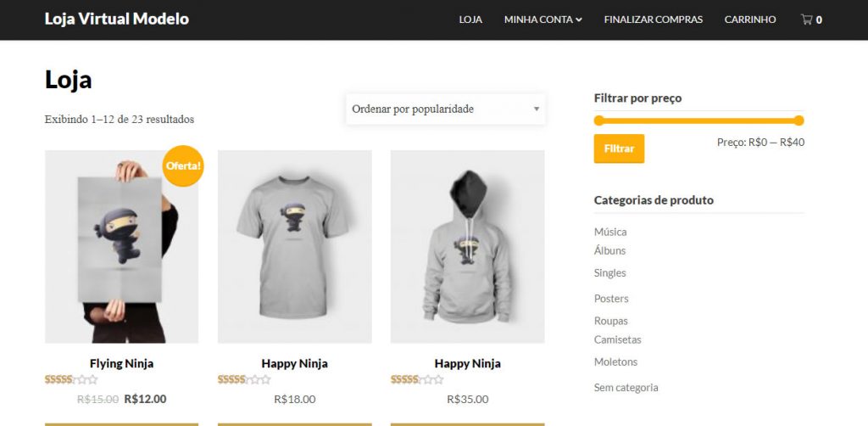Open the Flying Ninja poster thumbnail
Viewport: 868px width, 426px height.
pyautogui.click(x=122, y=246)
